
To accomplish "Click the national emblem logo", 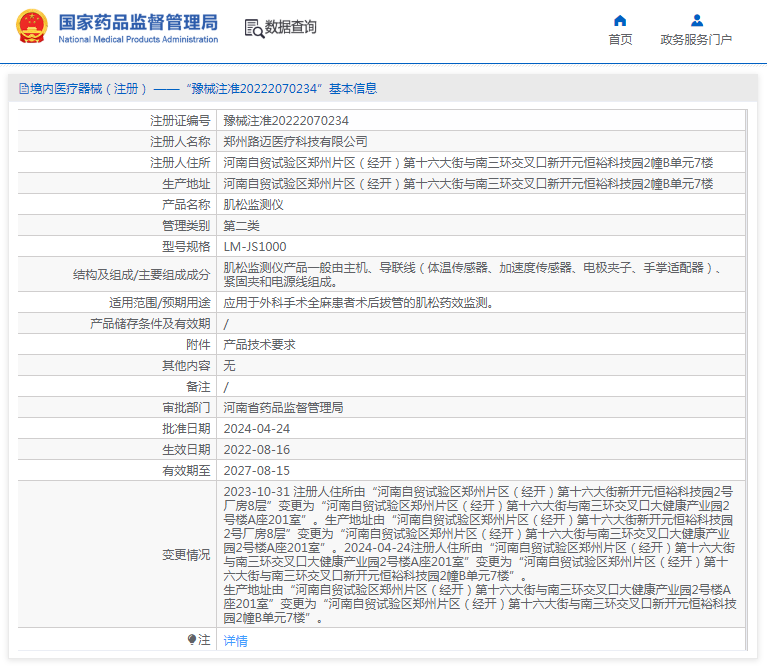I will (32, 26).
